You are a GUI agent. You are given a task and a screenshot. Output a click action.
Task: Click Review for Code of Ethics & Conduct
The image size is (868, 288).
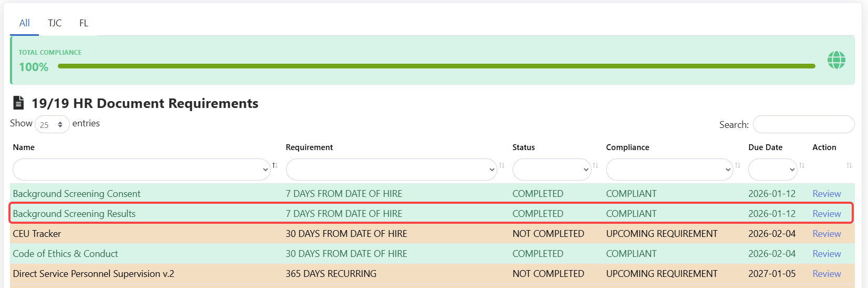tap(826, 254)
